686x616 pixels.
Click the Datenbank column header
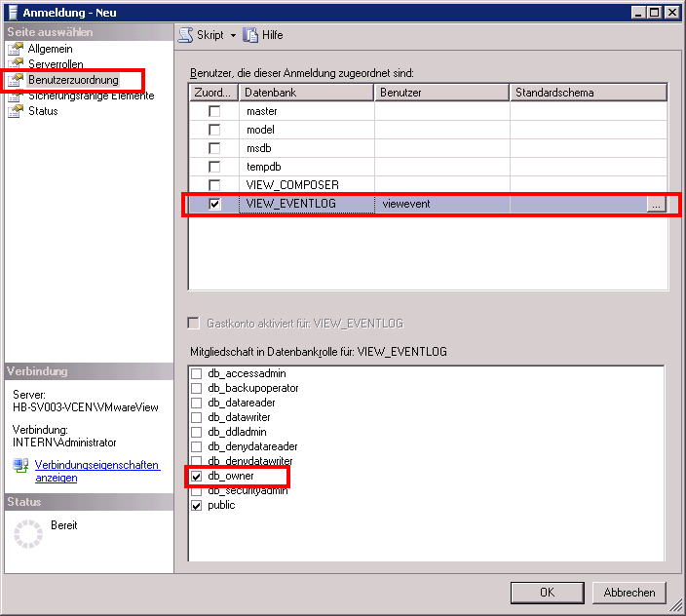point(306,93)
